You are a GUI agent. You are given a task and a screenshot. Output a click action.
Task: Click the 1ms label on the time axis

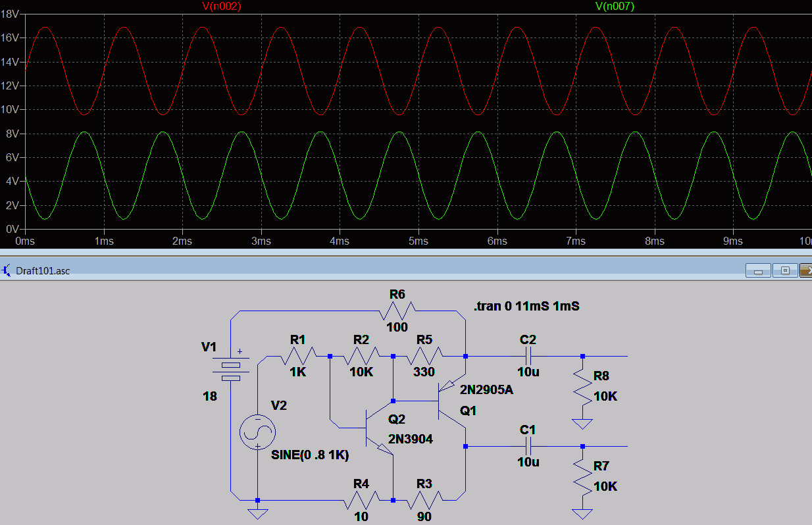pyautogui.click(x=103, y=241)
